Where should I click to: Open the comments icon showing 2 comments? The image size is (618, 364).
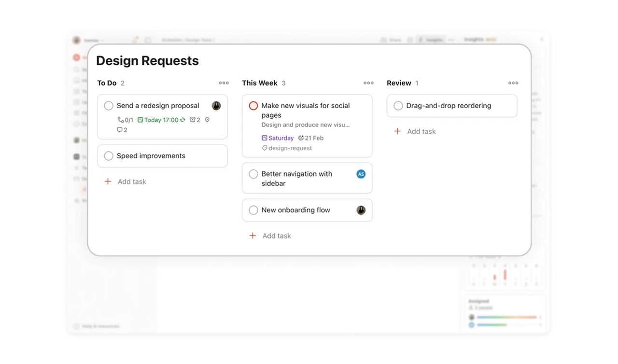120,130
